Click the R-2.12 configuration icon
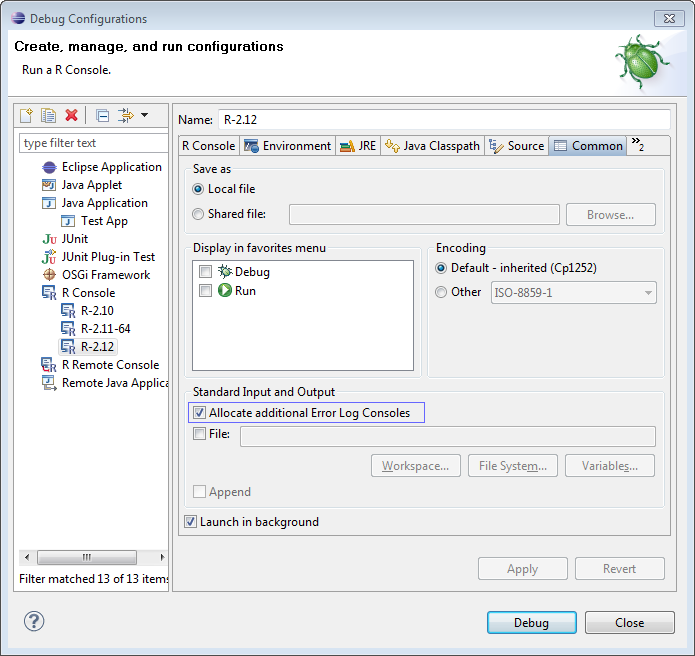Screen dimensions: 695x656 click(68, 347)
